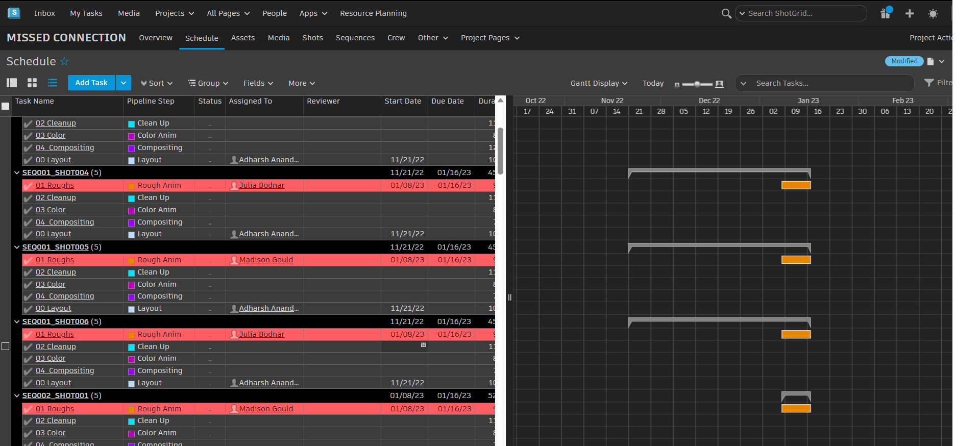
Task: Click the ShotGrid logo icon
Action: (x=14, y=13)
